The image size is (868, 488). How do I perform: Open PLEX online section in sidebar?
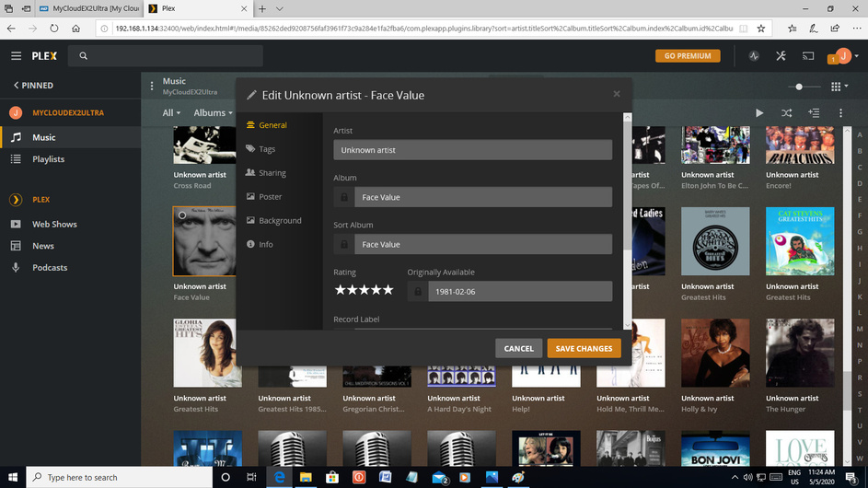(x=41, y=200)
